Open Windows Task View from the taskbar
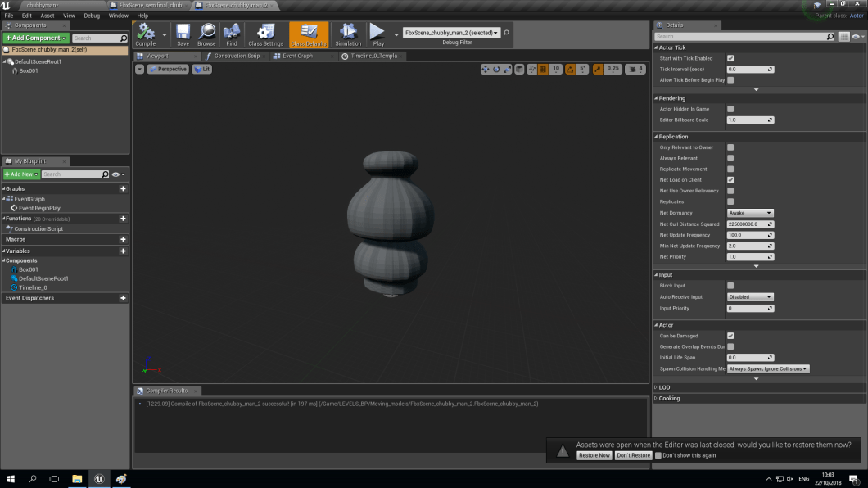 54,479
